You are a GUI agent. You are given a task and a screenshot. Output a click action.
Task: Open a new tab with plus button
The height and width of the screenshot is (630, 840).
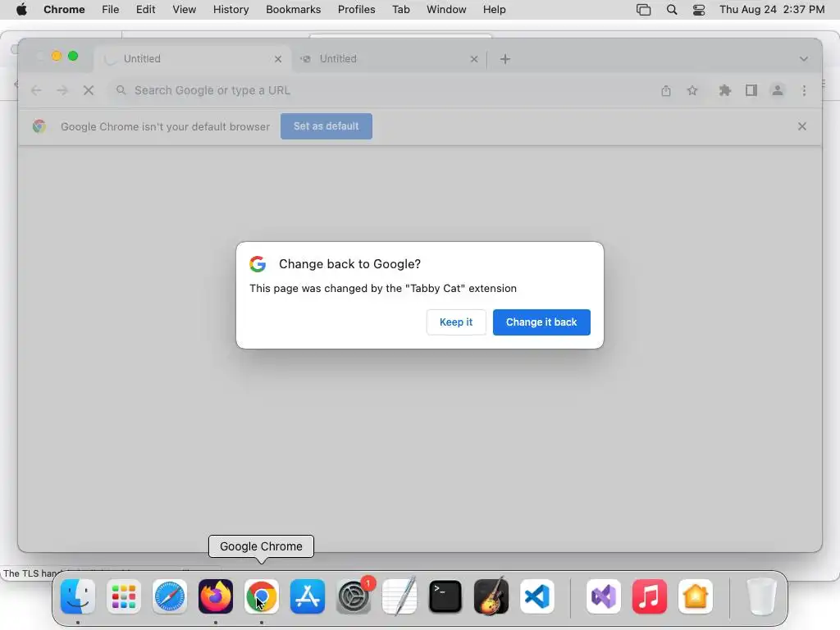point(504,59)
